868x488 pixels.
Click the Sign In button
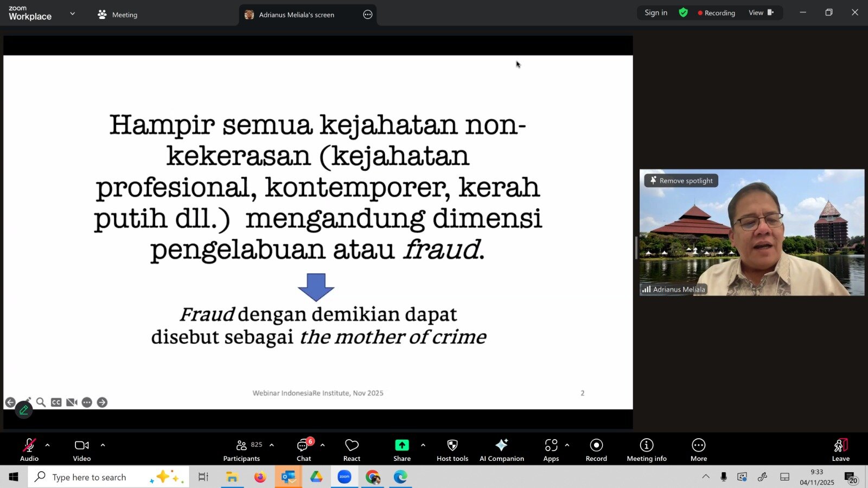(x=655, y=12)
